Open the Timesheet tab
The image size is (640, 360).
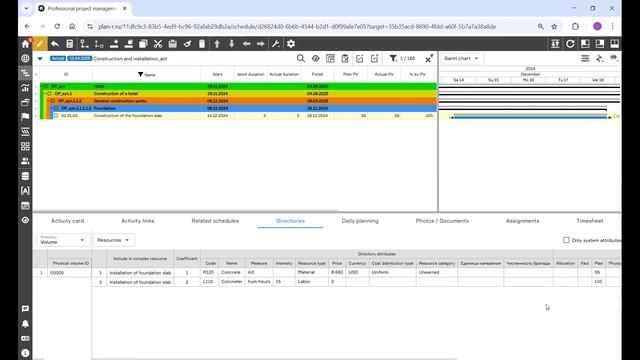point(589,221)
